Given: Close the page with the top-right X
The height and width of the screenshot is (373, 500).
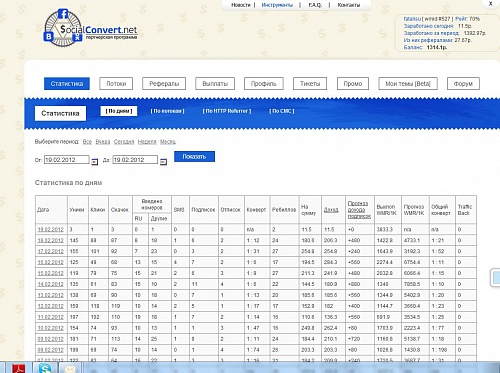Looking at the screenshot, I should coord(491,4).
